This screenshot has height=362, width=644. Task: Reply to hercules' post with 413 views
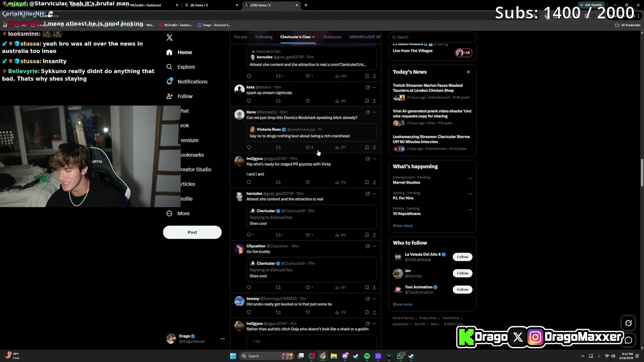point(250,235)
